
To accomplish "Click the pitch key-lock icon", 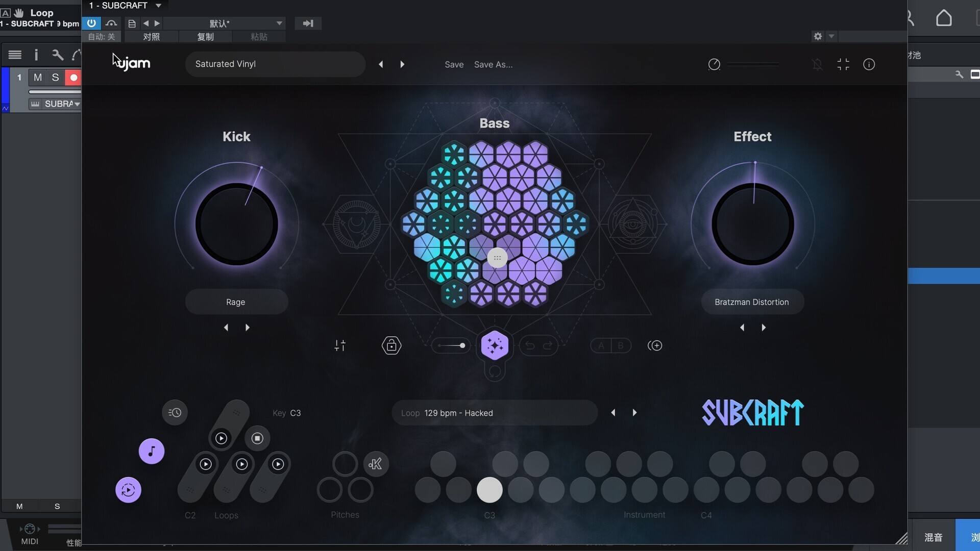I will tap(376, 464).
